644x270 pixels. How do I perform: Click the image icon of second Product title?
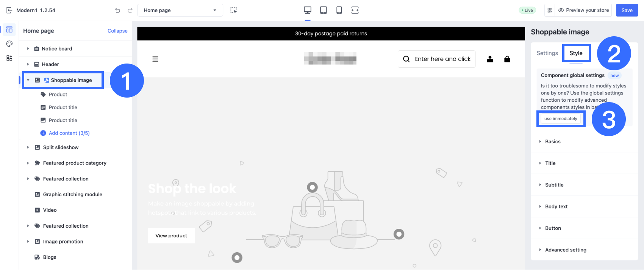click(43, 120)
